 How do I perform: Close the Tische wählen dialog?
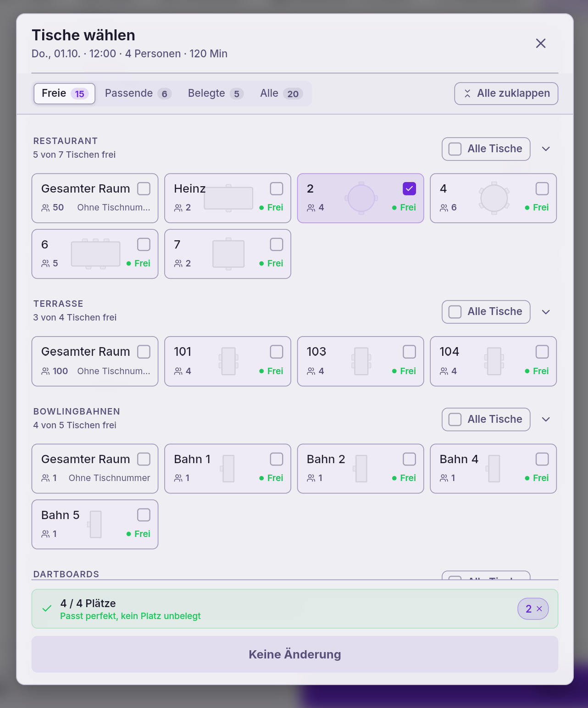541,43
